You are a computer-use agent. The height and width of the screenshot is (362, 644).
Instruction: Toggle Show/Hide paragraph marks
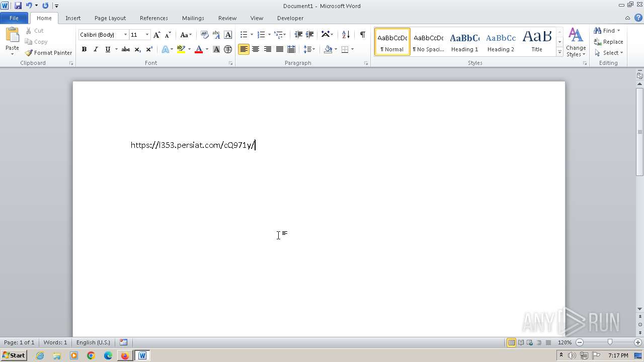tap(362, 35)
